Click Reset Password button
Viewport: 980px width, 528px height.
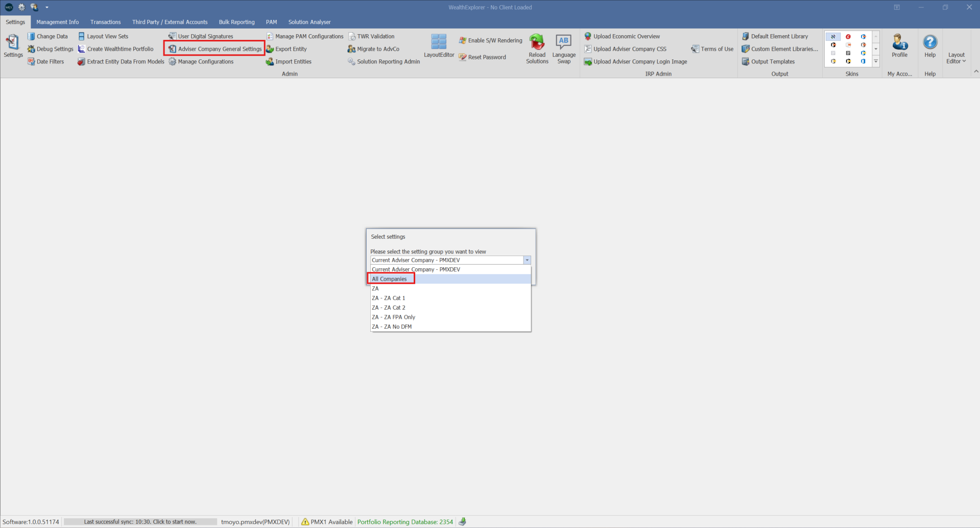click(487, 57)
